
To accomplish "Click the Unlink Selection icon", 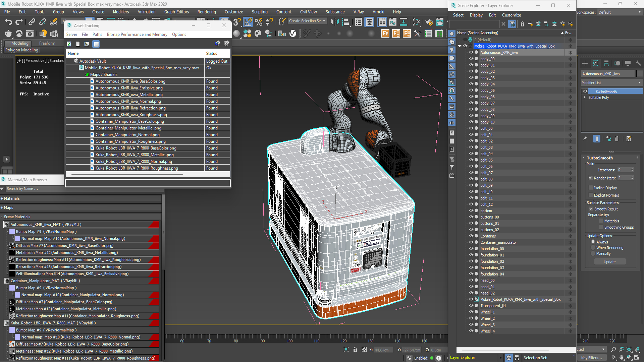I will coord(42,22).
